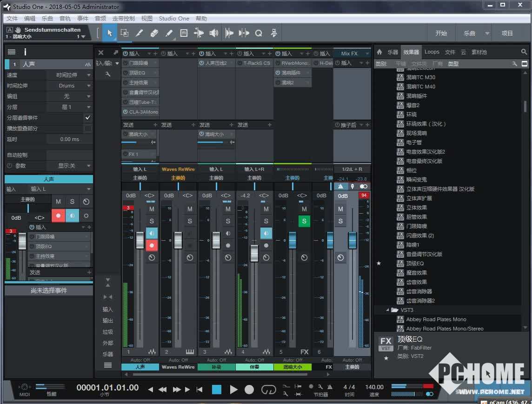The image size is (532, 404).
Task: Click the channel 1 人声 volume fader
Action: pos(140,240)
